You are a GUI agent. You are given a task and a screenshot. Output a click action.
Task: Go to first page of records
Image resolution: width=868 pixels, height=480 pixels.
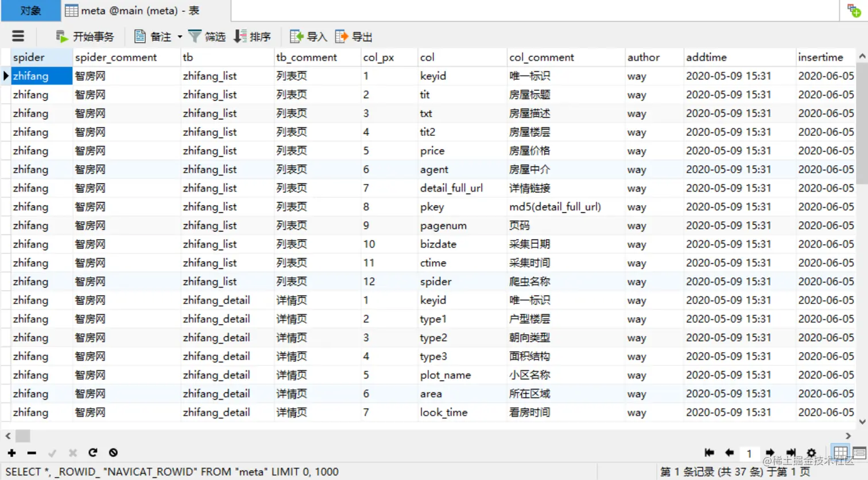pos(709,452)
